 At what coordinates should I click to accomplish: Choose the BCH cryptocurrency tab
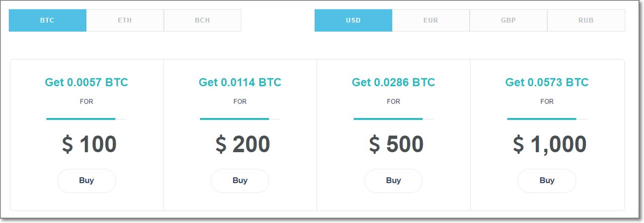tap(202, 21)
